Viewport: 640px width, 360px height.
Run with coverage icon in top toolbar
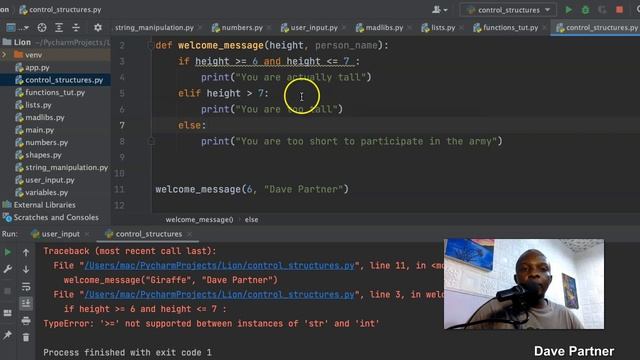(x=602, y=10)
